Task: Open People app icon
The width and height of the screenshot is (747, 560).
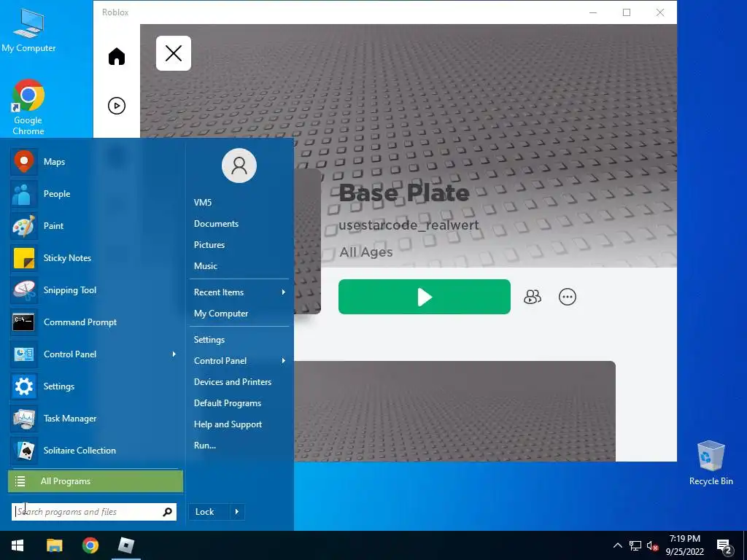Action: (94, 194)
